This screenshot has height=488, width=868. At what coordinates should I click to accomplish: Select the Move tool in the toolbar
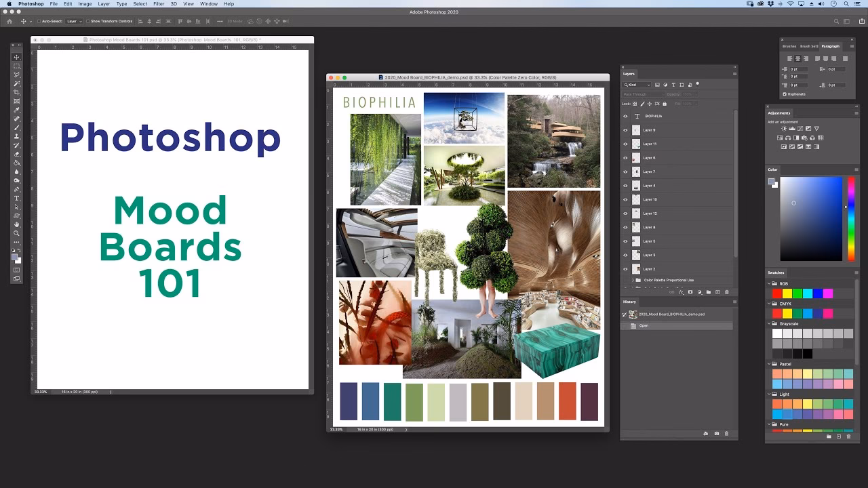coord(16,57)
